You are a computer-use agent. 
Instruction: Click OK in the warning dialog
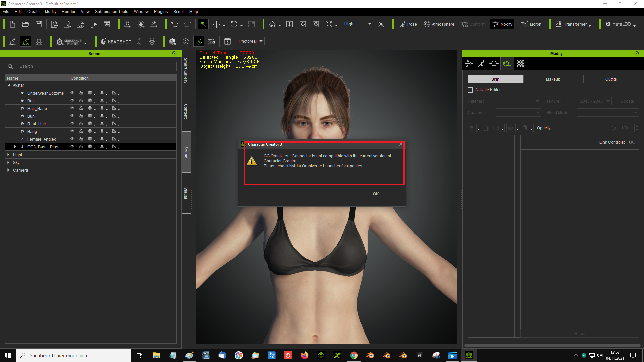point(376,194)
